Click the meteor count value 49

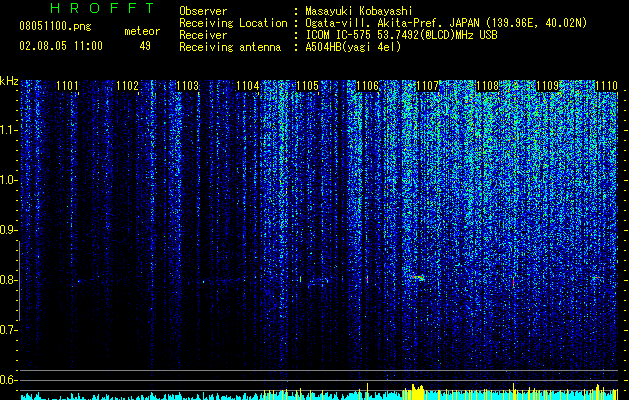click(145, 46)
